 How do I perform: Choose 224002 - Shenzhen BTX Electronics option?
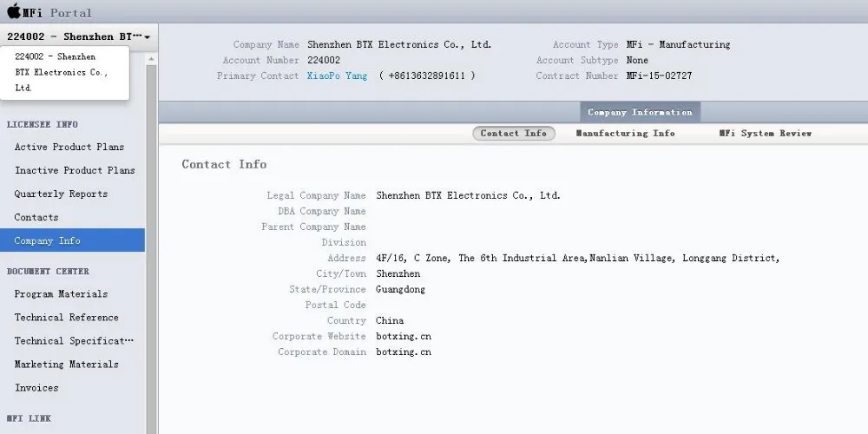tap(61, 72)
